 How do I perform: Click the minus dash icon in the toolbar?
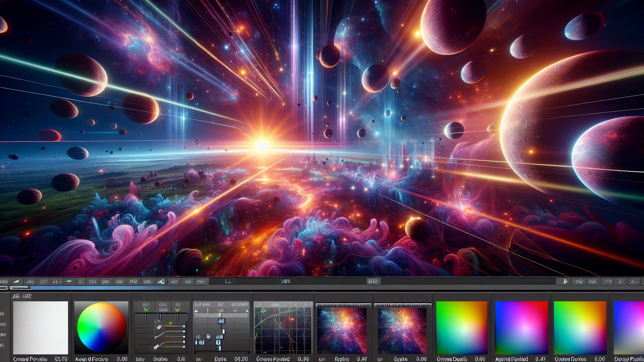pos(69,282)
